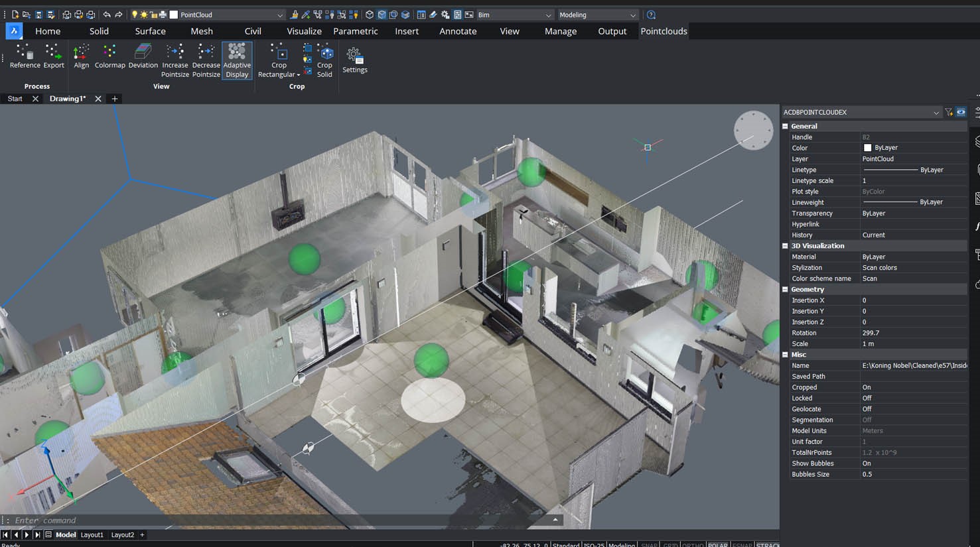Select the Colormap tool in the ribbon

pyautogui.click(x=109, y=58)
